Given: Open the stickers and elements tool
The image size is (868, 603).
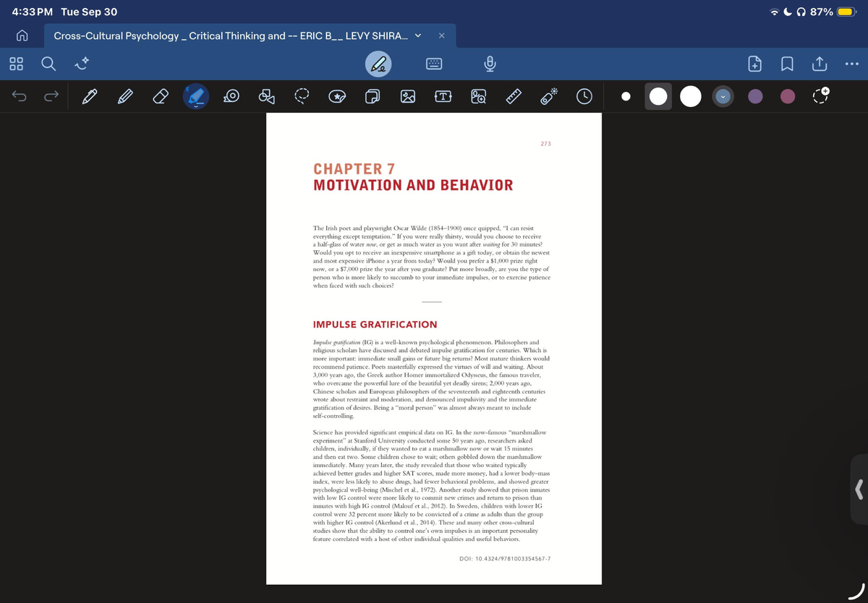Looking at the screenshot, I should point(337,96).
